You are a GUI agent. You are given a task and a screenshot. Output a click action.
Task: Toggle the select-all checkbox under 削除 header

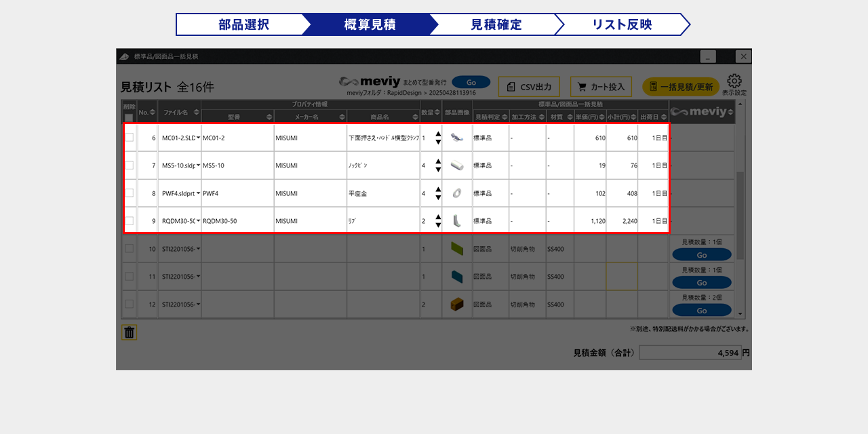coord(129,117)
